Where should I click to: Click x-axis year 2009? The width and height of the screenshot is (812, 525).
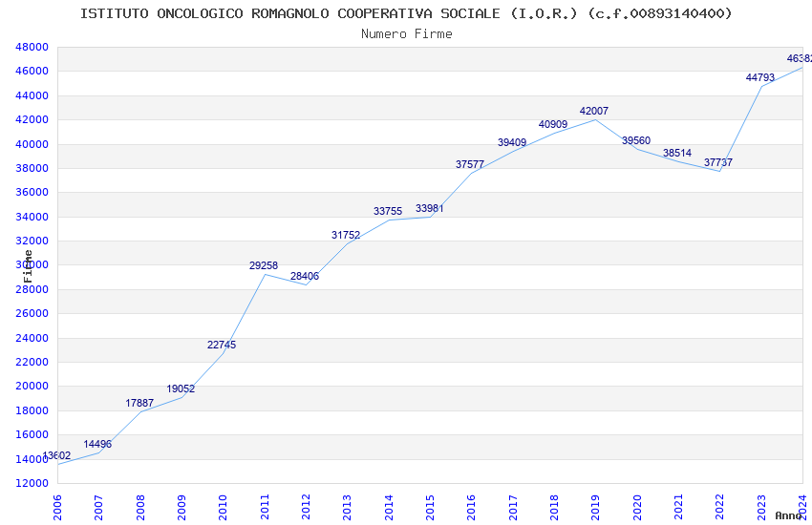[x=182, y=508]
